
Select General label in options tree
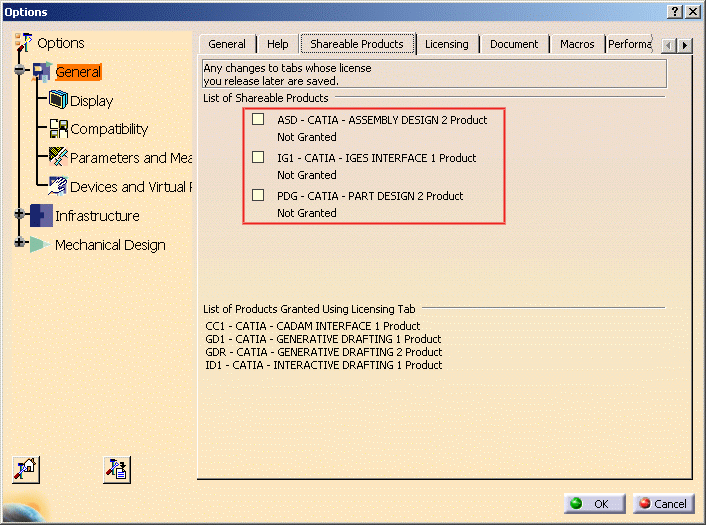(78, 72)
